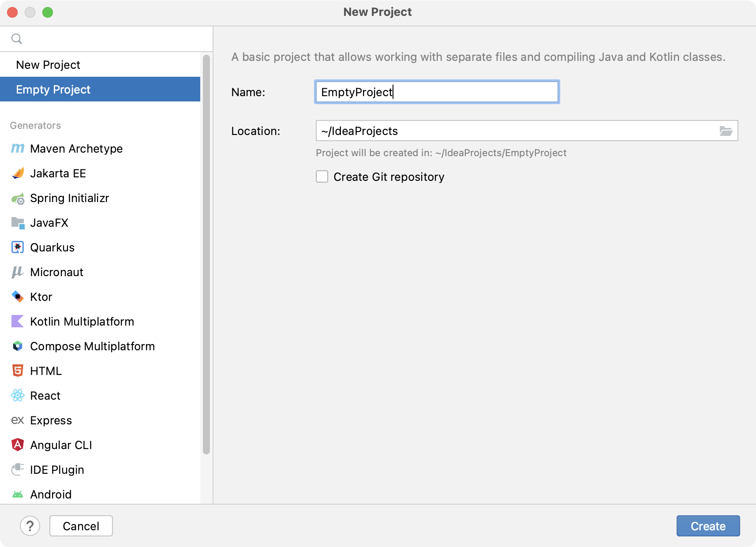Select Express generator label
The height and width of the screenshot is (547, 756).
coord(51,420)
